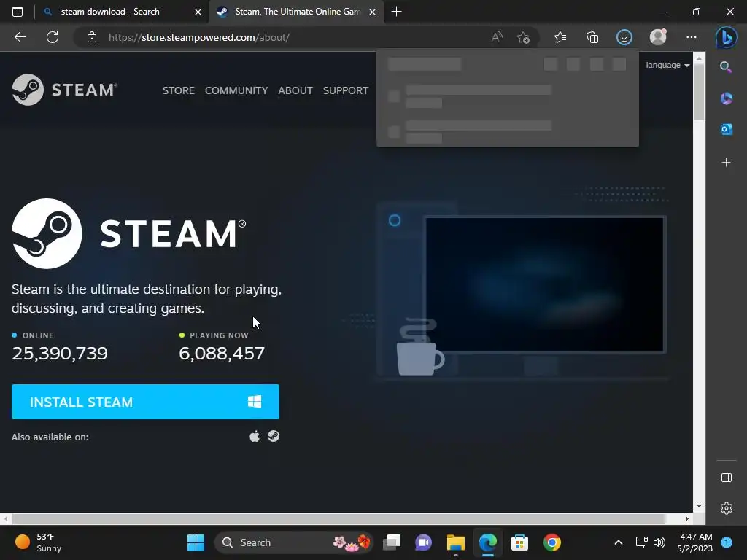Refresh the current Steam page
This screenshot has height=560, width=747.
point(53,37)
